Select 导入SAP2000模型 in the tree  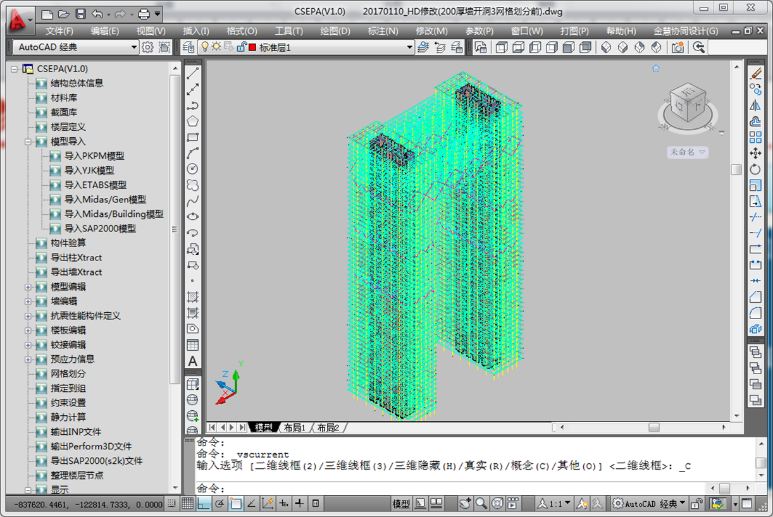click(x=100, y=229)
